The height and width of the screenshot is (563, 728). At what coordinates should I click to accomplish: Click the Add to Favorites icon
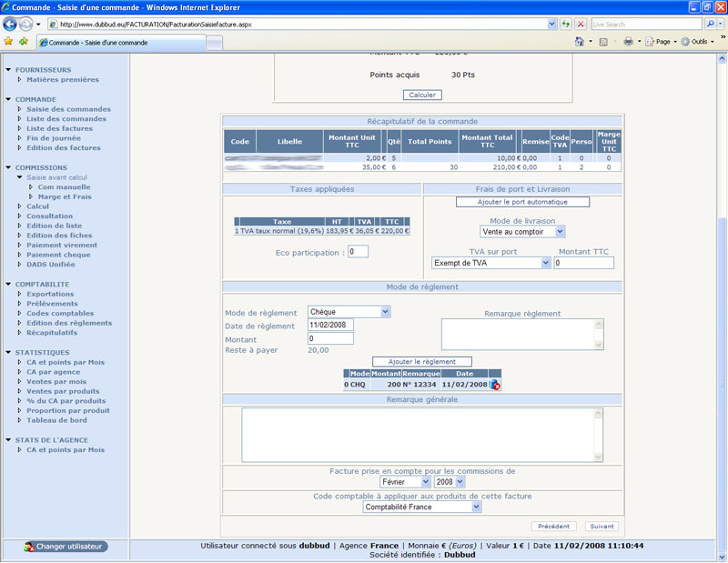point(23,42)
